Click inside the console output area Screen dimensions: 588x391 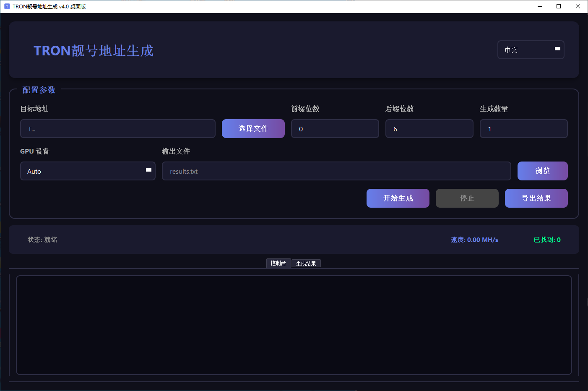[294, 325]
